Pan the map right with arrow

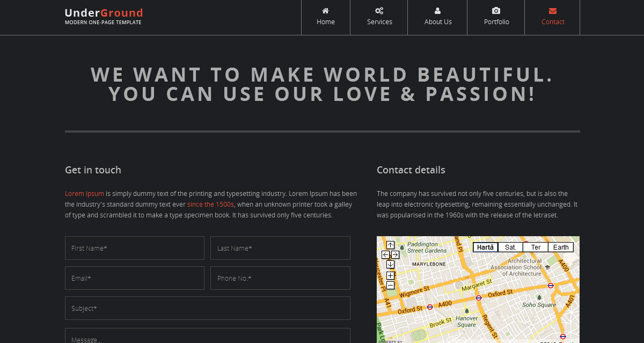pos(395,254)
